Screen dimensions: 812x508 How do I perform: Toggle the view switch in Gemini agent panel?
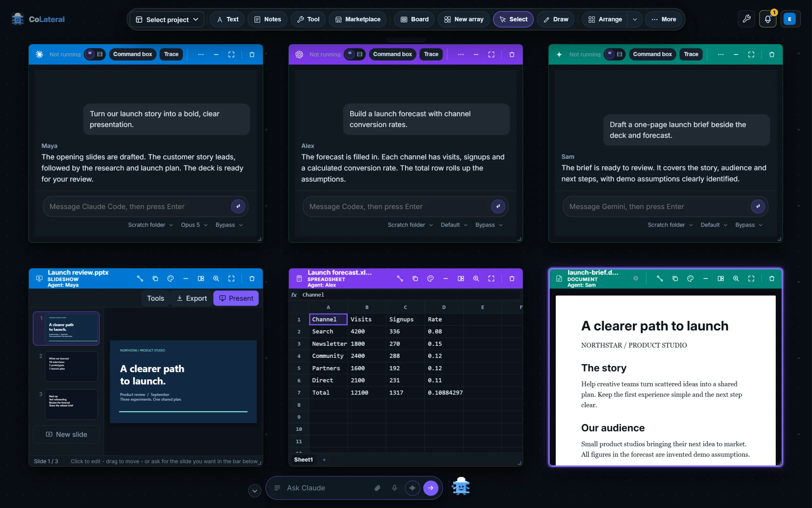point(614,54)
